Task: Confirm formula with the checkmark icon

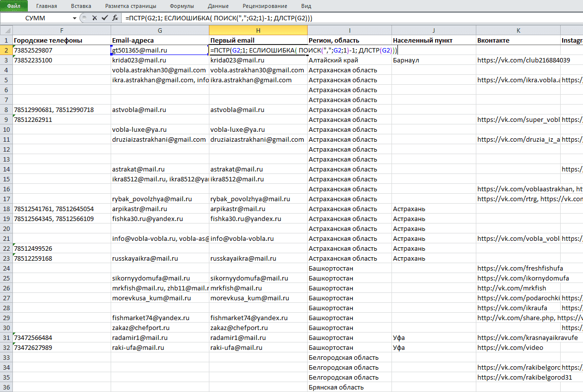Action: [x=105, y=18]
